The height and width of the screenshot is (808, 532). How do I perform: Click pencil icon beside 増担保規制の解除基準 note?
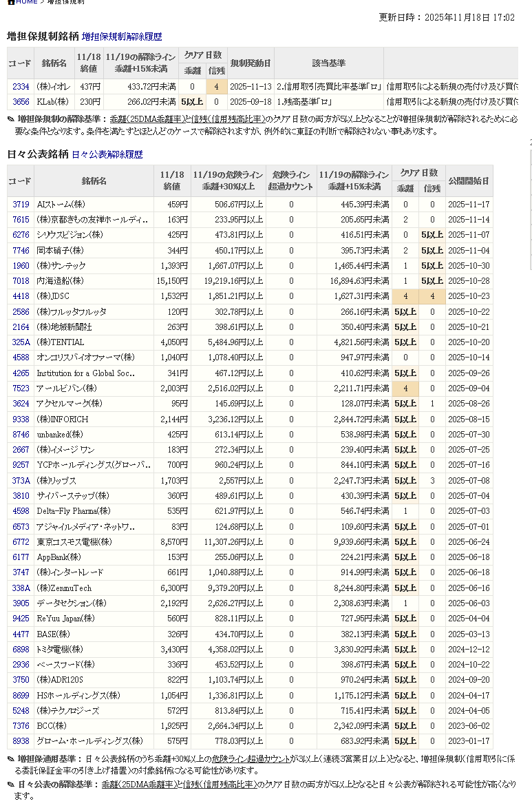point(11,119)
